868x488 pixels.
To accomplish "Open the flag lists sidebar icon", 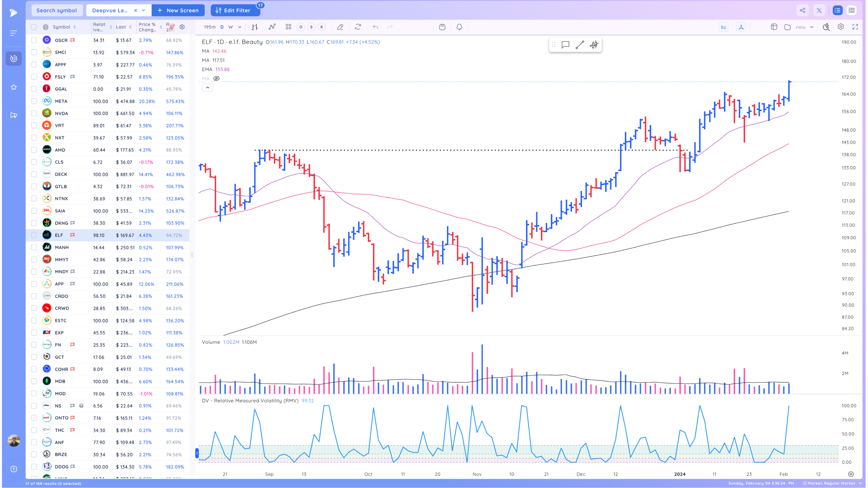I will tap(13, 115).
